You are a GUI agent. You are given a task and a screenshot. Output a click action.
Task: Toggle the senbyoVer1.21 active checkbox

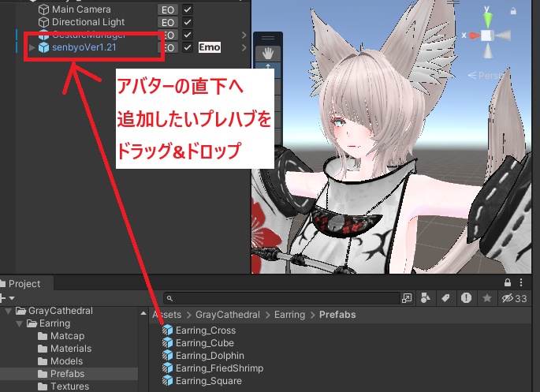188,47
